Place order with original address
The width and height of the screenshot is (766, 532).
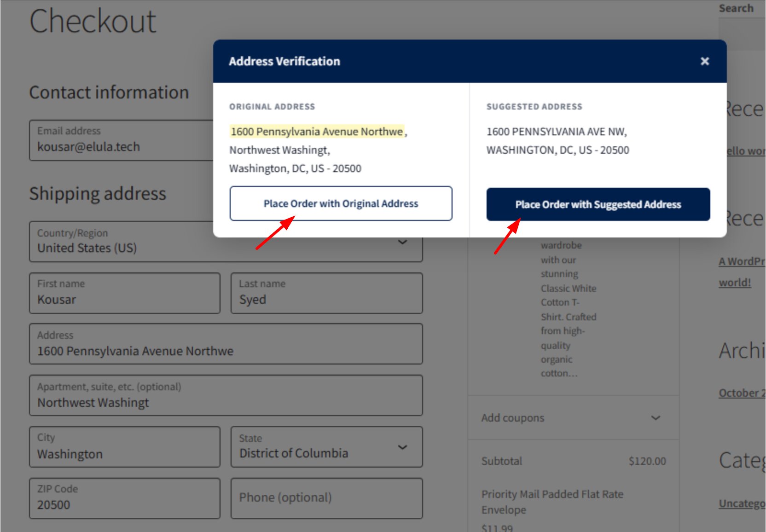click(341, 203)
